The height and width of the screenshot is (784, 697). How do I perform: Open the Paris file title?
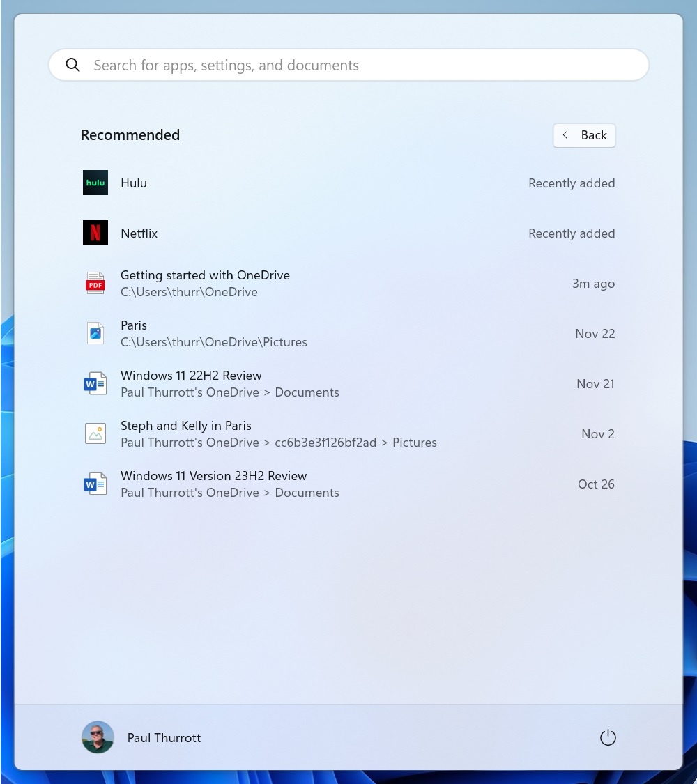[x=134, y=325]
